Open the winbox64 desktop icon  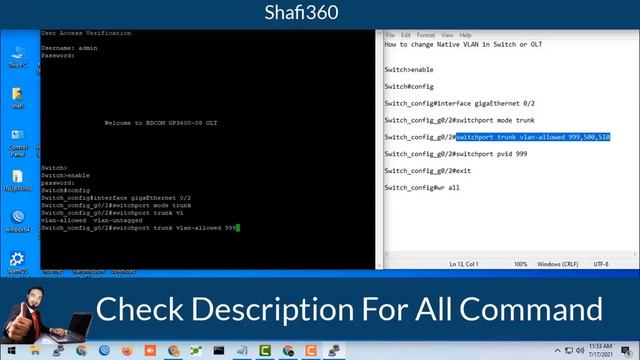point(18,221)
